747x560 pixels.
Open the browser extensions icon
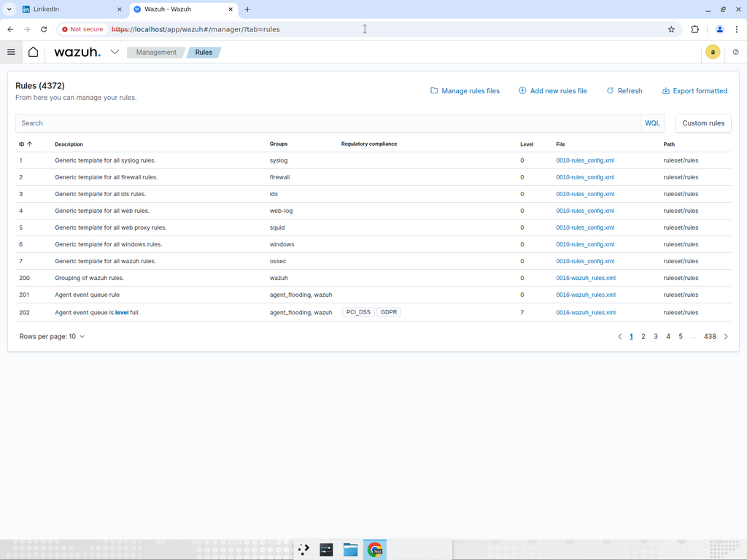click(694, 29)
